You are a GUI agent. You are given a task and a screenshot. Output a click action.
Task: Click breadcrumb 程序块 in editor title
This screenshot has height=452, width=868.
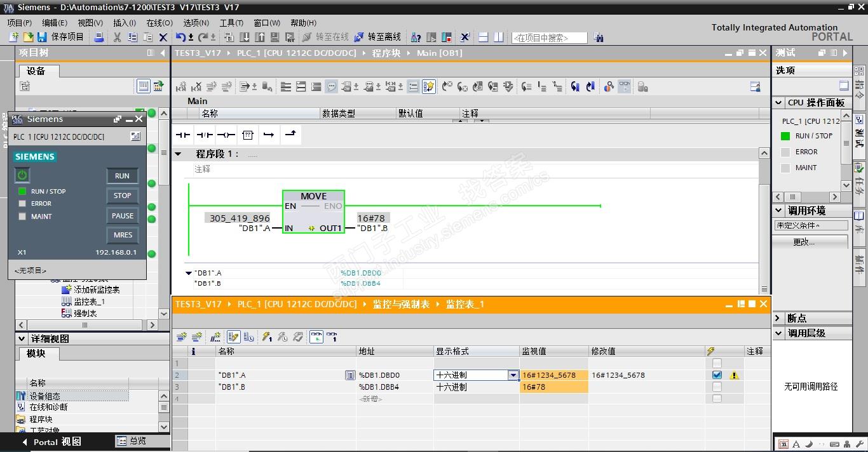pos(386,53)
